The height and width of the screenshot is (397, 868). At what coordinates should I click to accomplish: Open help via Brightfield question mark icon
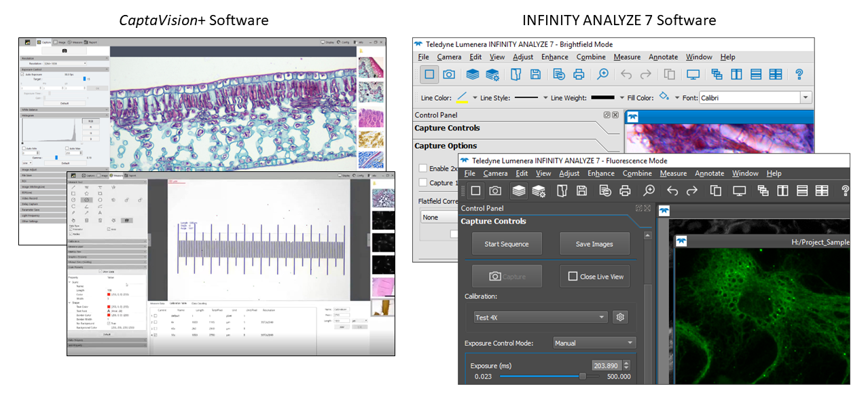pyautogui.click(x=799, y=75)
